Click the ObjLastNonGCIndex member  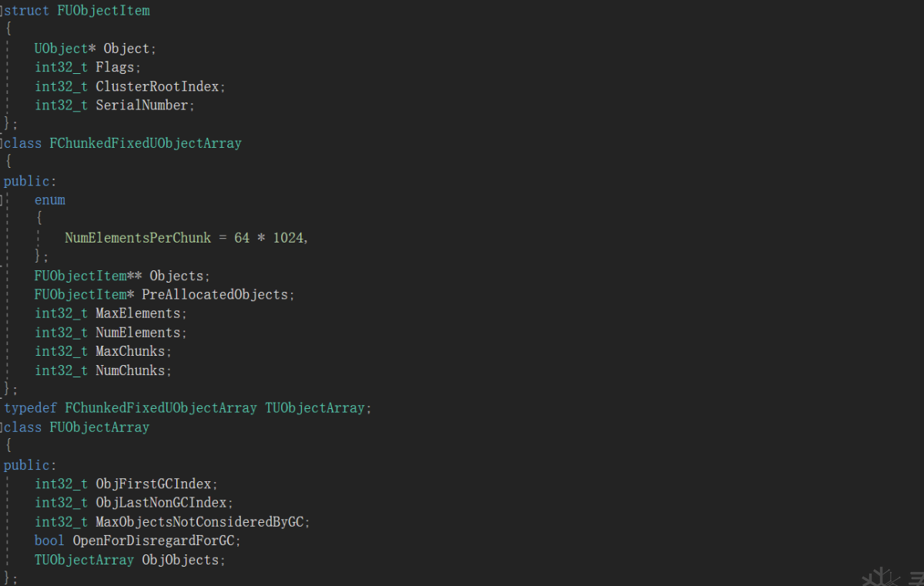(x=162, y=503)
